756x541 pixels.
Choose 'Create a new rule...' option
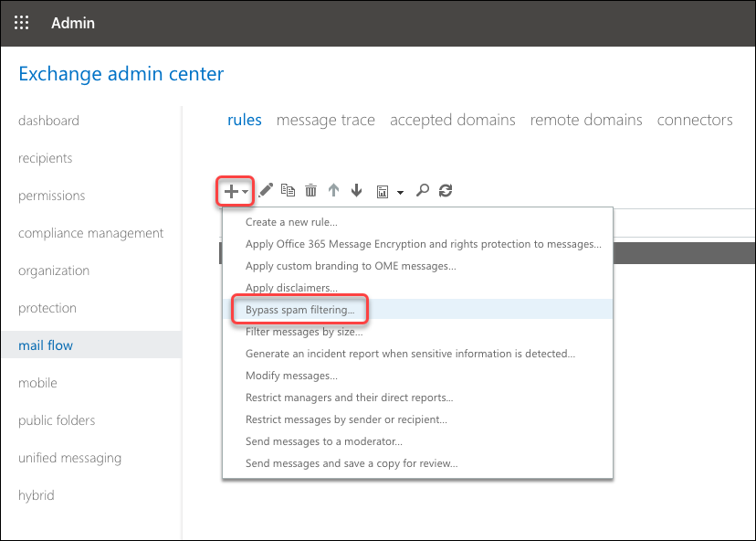click(291, 222)
